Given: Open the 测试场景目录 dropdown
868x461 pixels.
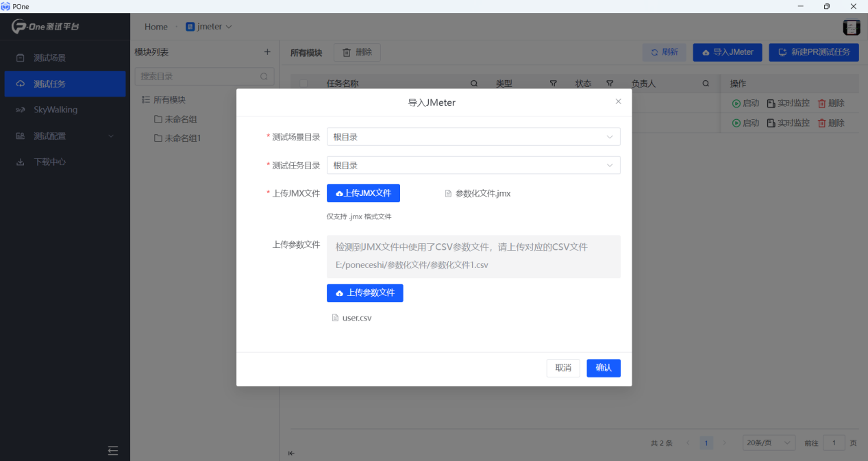Looking at the screenshot, I should click(x=473, y=137).
